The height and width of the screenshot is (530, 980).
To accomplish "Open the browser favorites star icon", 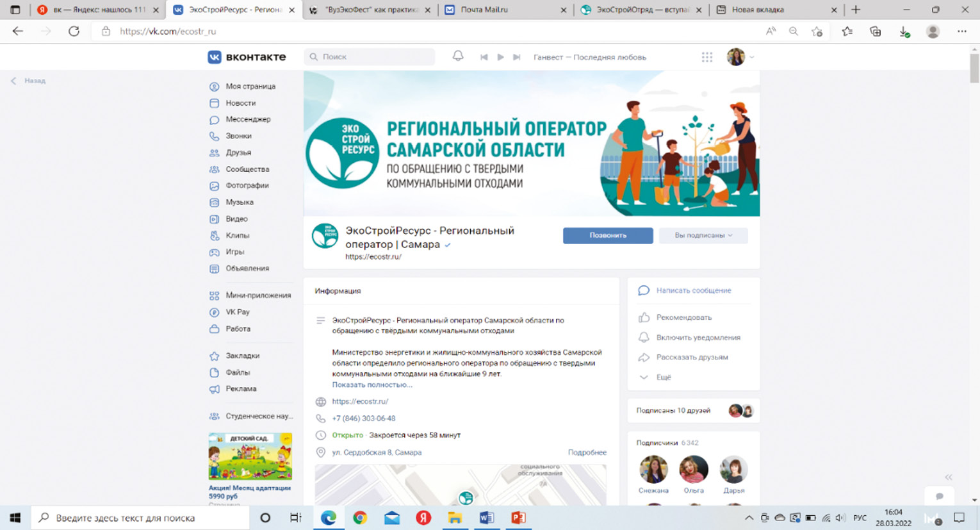I will coord(847,31).
